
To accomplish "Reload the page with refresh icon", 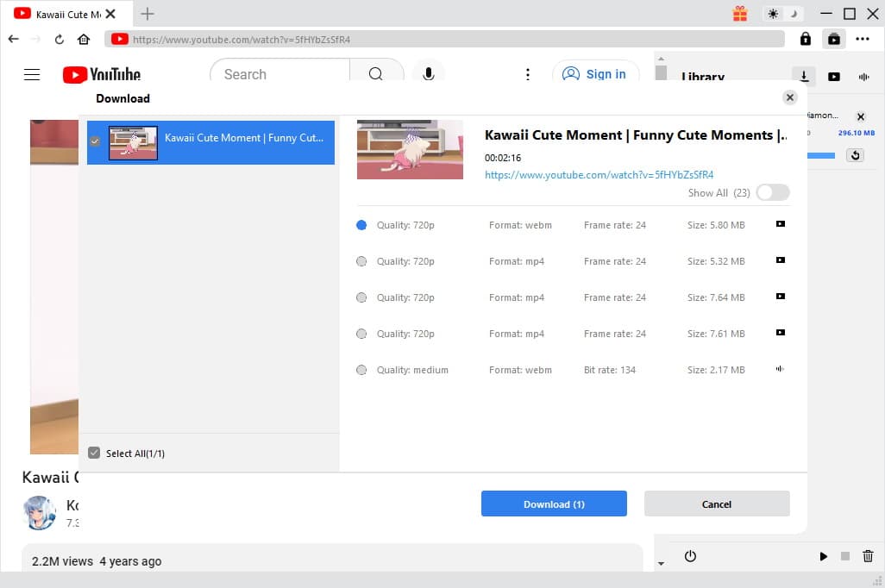I will [x=60, y=39].
